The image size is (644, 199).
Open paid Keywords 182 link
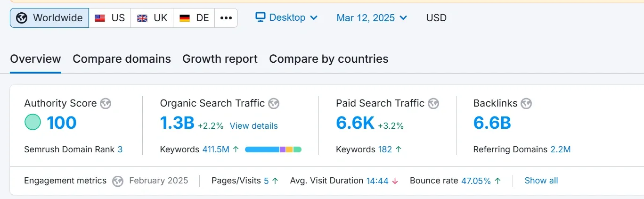point(385,149)
